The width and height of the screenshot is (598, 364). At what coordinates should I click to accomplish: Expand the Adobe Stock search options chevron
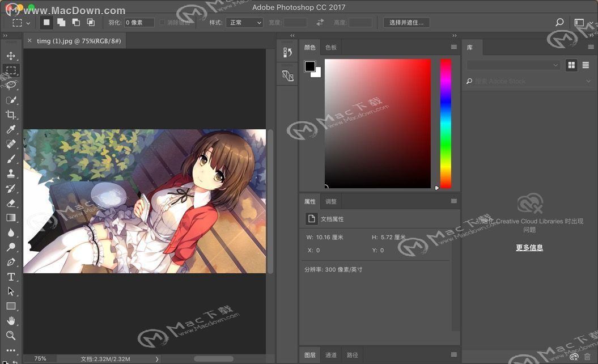[x=588, y=81]
